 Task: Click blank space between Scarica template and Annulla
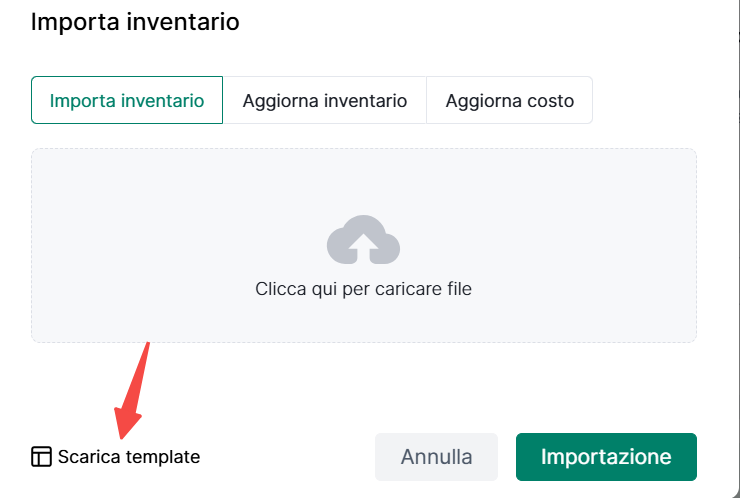pyautogui.click(x=288, y=457)
